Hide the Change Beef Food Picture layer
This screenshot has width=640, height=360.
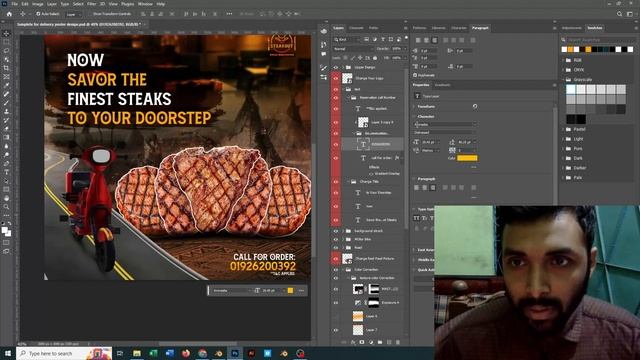coord(336,258)
